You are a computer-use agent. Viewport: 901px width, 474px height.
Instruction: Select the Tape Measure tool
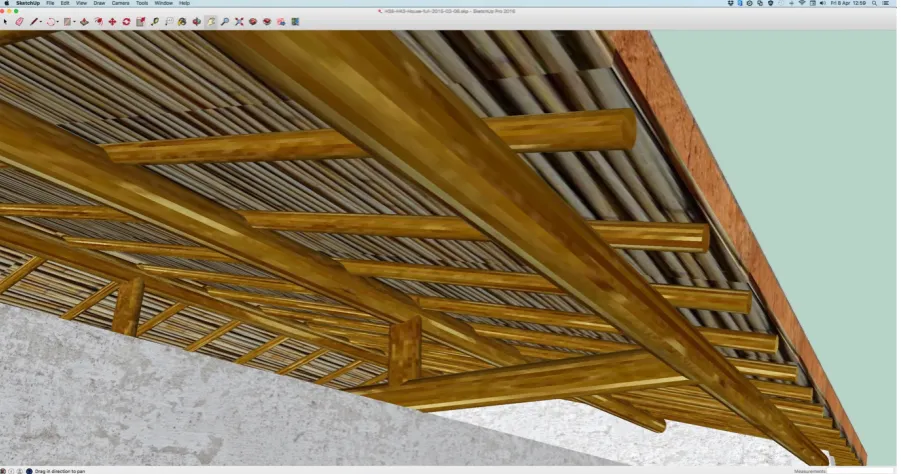click(155, 22)
